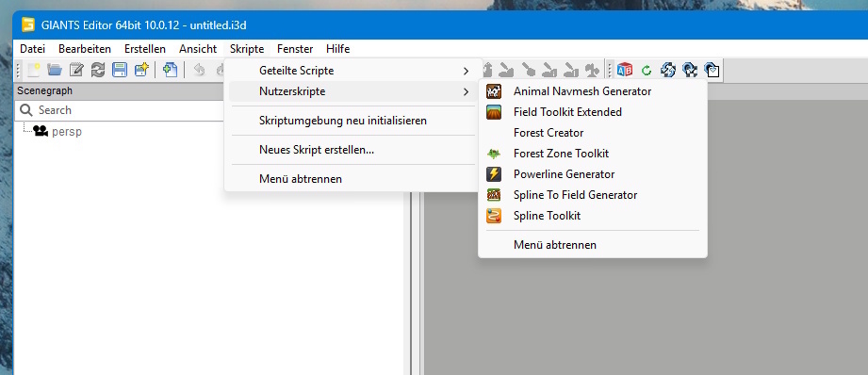Click the open folder toolbar icon
Viewport: 868px width, 375px height.
(55, 70)
